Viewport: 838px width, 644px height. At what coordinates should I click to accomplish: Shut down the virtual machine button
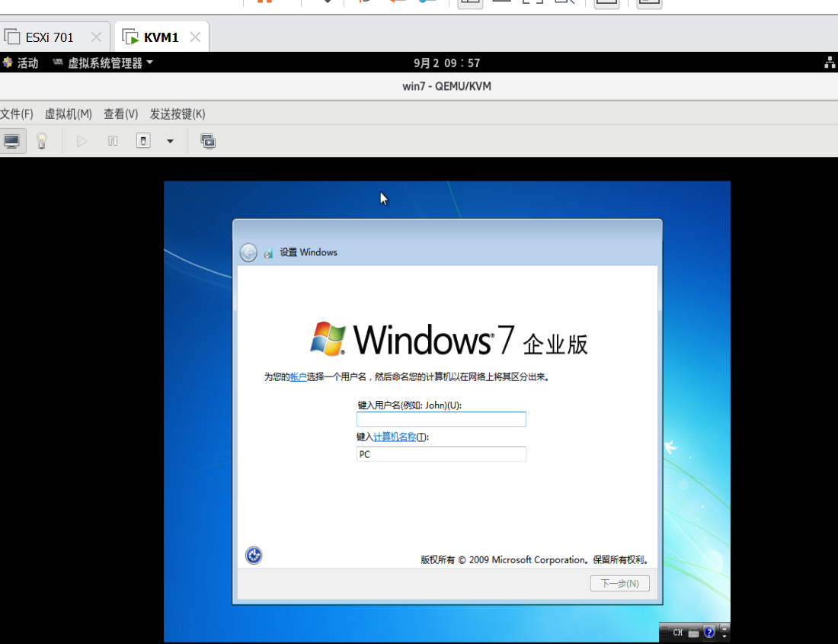[x=143, y=141]
